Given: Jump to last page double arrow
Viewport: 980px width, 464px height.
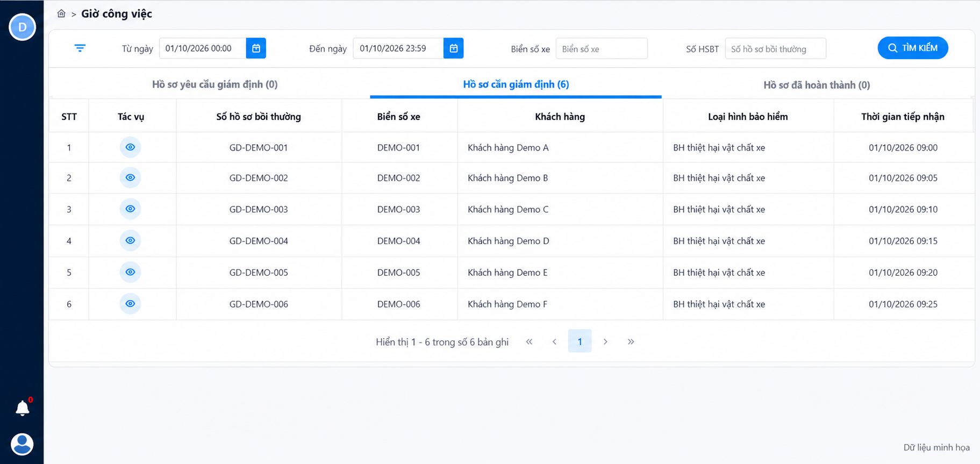Looking at the screenshot, I should click(631, 341).
